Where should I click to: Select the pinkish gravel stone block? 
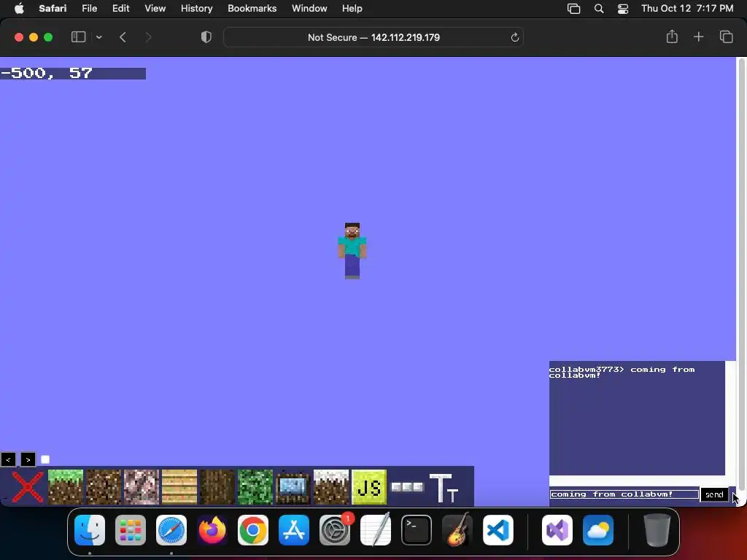coord(142,486)
